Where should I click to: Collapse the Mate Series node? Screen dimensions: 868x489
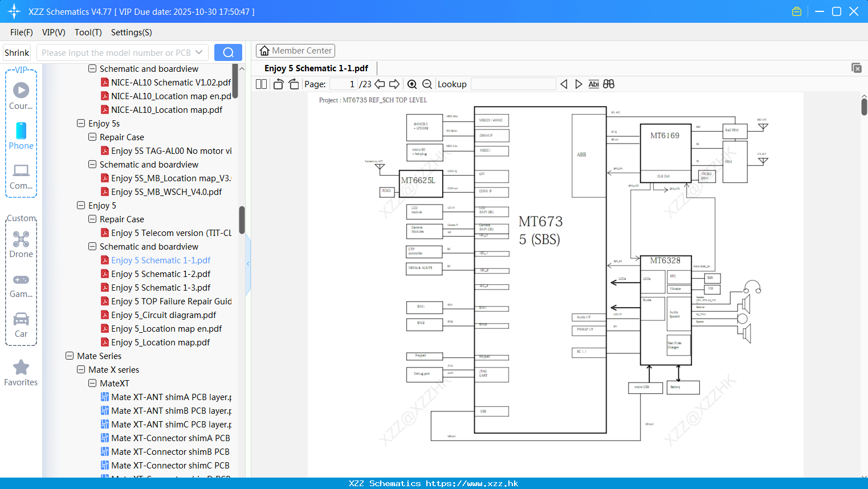coord(70,356)
